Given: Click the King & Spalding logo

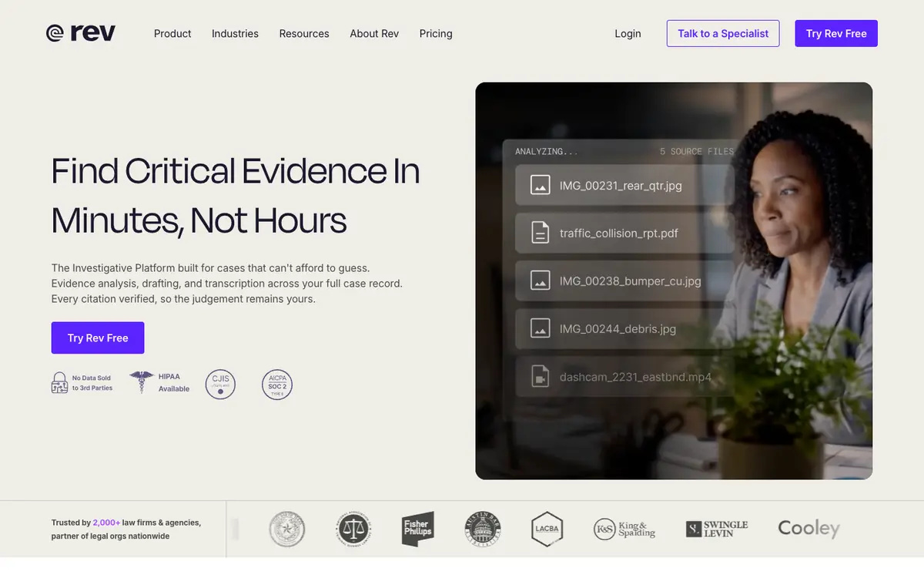Looking at the screenshot, I should 624,529.
